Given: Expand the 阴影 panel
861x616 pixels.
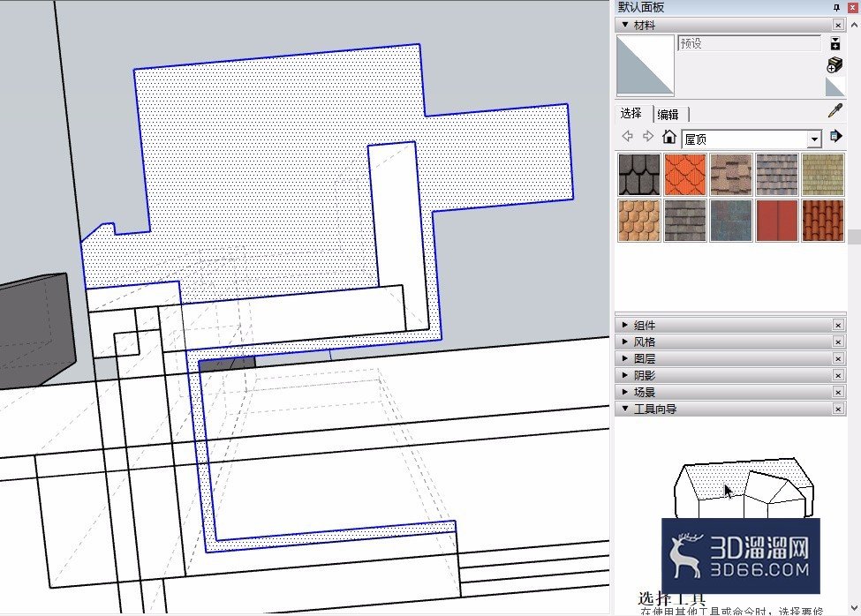Looking at the screenshot, I should pyautogui.click(x=625, y=375).
